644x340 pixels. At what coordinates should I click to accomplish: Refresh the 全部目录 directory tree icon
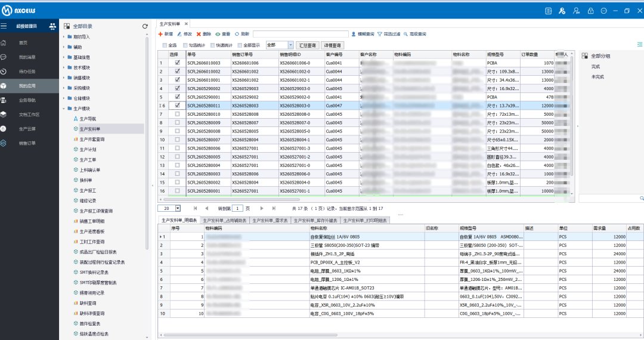[145, 26]
